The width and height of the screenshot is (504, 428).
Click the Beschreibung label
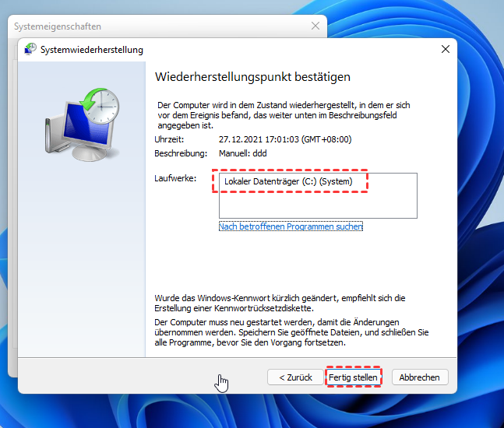pos(181,153)
